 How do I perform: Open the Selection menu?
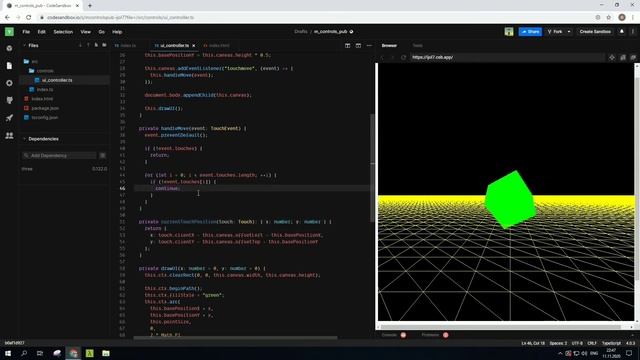click(x=63, y=32)
